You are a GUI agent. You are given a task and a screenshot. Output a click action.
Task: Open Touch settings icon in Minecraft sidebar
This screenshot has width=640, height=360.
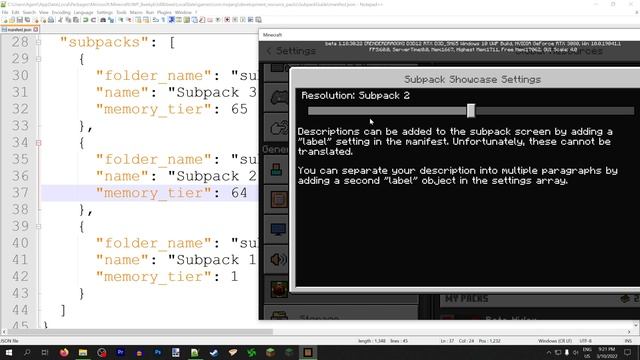279,128
